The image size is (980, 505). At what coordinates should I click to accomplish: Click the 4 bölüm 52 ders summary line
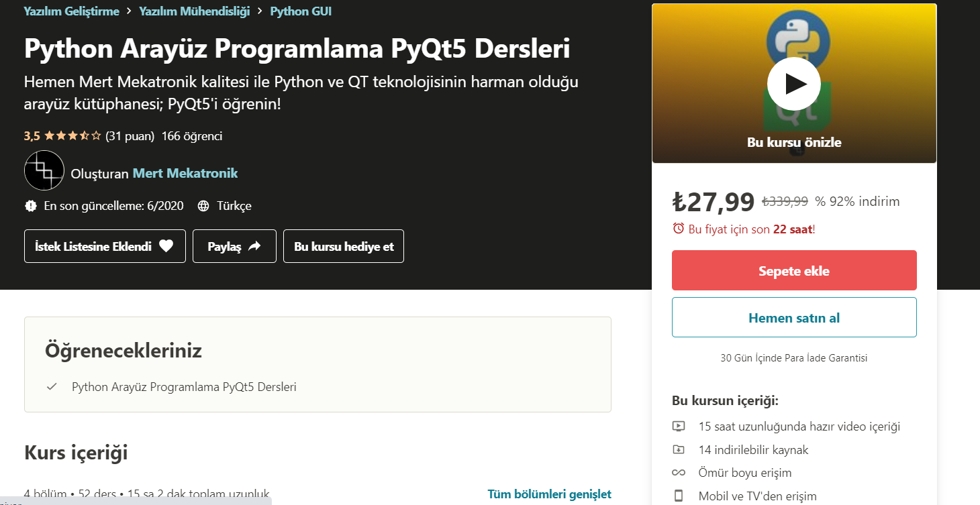(x=147, y=495)
